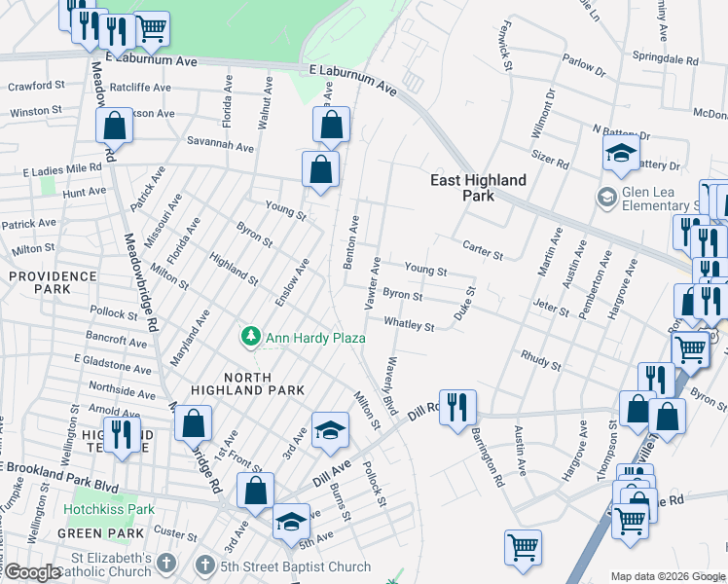Select the Bancroft Ave street label

(117, 340)
